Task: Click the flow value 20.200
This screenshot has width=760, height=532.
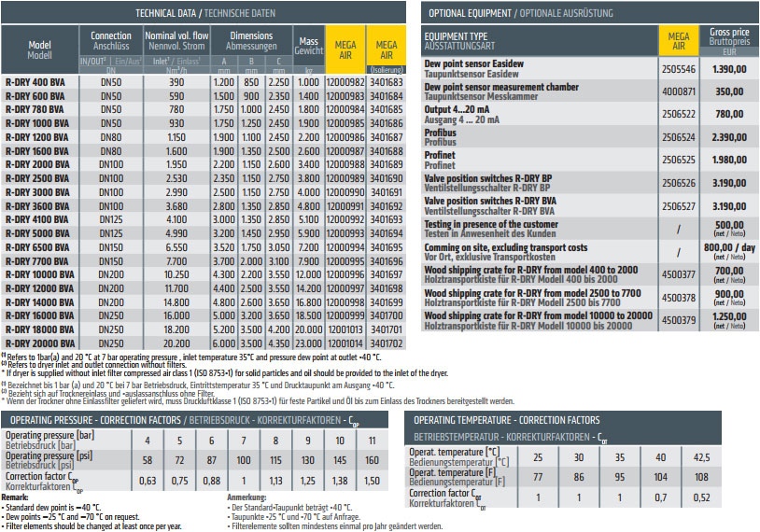Action: point(176,343)
